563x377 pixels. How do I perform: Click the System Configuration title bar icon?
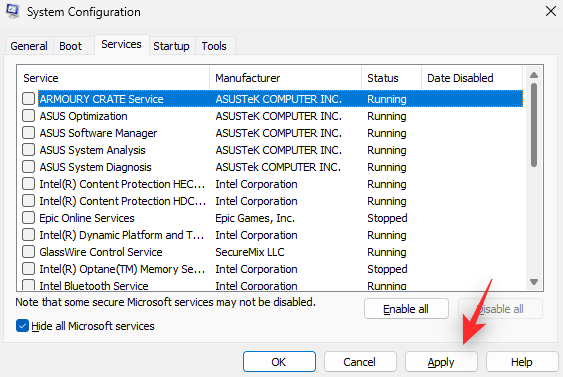[x=13, y=11]
